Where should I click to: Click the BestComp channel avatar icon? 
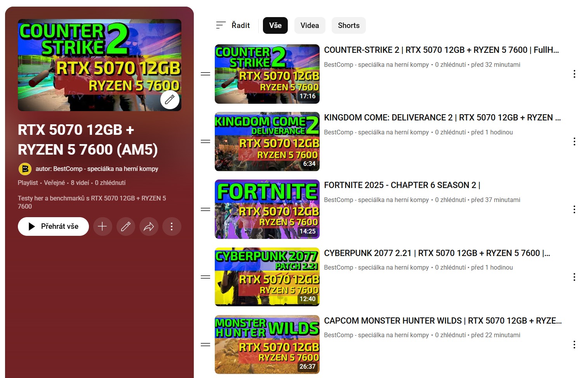click(25, 169)
